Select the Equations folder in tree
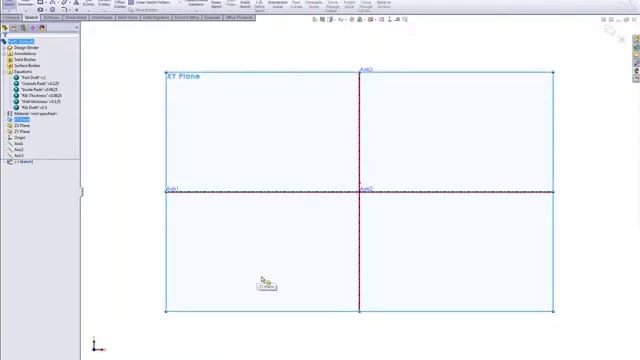Viewport: 640px width, 360px height. click(23, 72)
